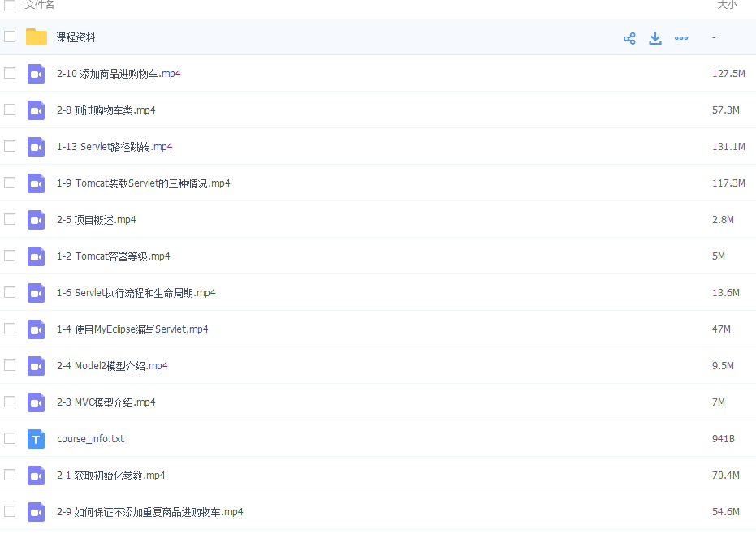The width and height of the screenshot is (756, 551).
Task: Open file 1-4 使用MyEclipse编写Servlet.mp4
Action: click(x=132, y=329)
